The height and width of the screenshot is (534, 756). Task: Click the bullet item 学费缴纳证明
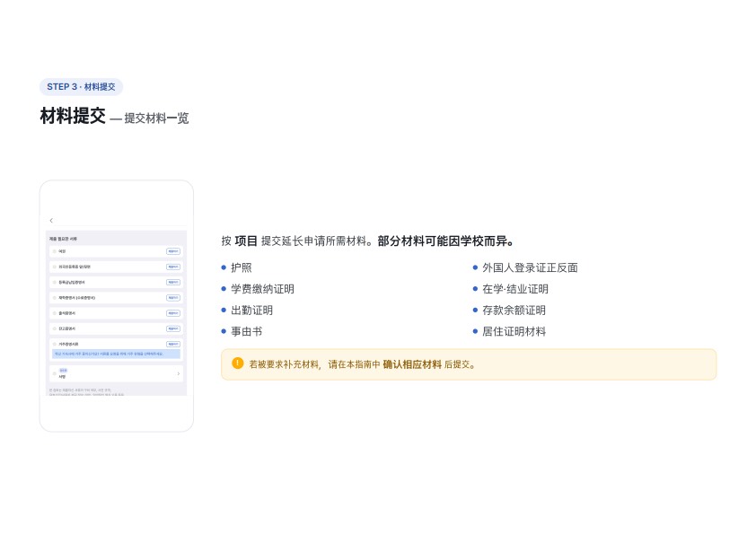click(262, 289)
